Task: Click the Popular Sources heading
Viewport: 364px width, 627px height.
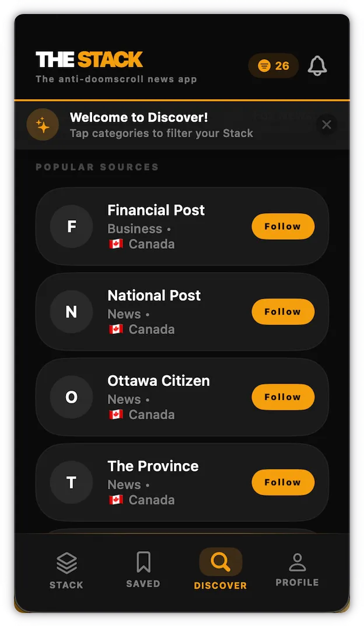Action: (97, 167)
